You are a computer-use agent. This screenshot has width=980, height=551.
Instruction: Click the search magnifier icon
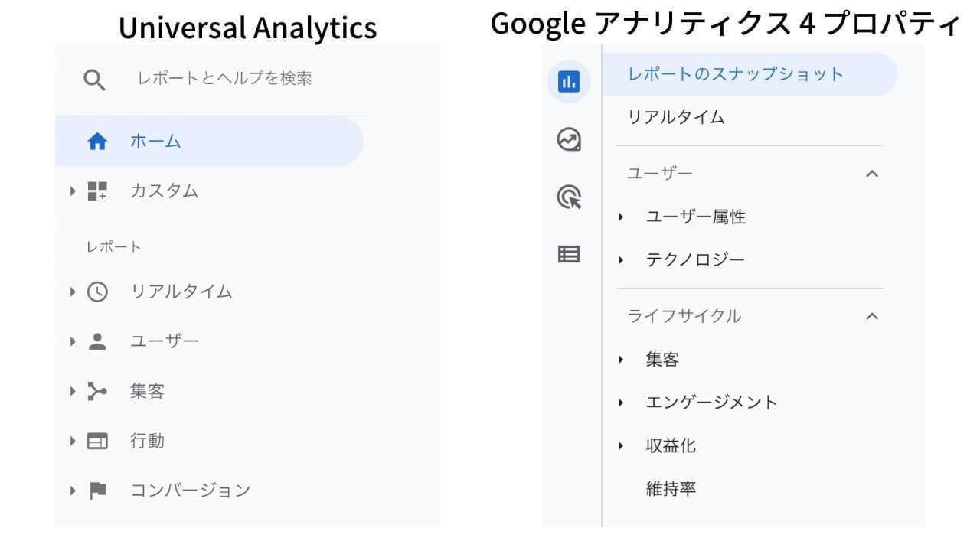94,80
